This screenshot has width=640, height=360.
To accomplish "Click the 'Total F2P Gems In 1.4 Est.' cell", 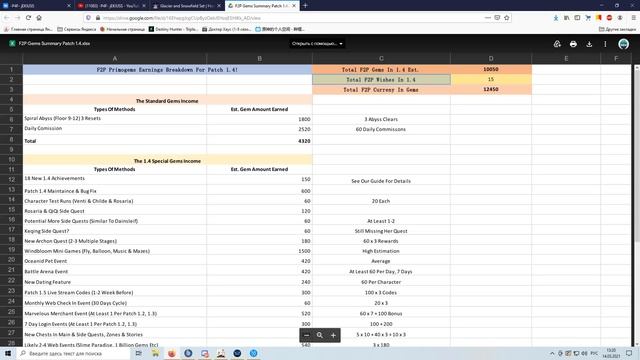I will tap(381, 70).
